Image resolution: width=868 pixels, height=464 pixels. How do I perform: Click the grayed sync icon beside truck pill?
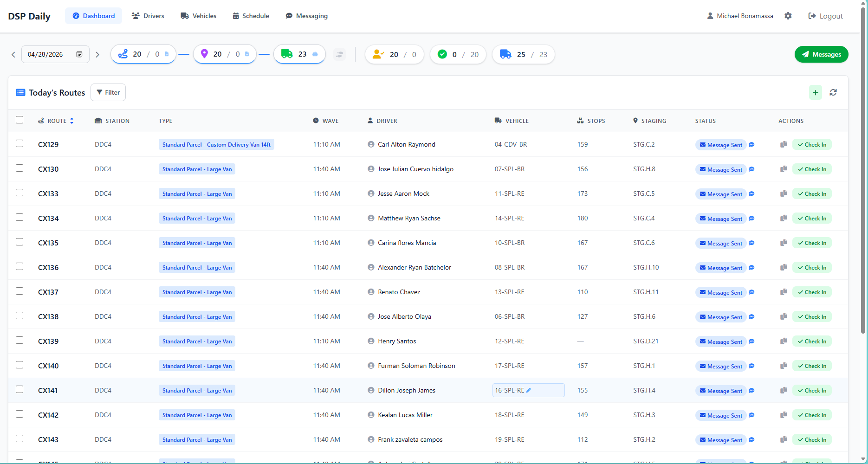tap(340, 54)
